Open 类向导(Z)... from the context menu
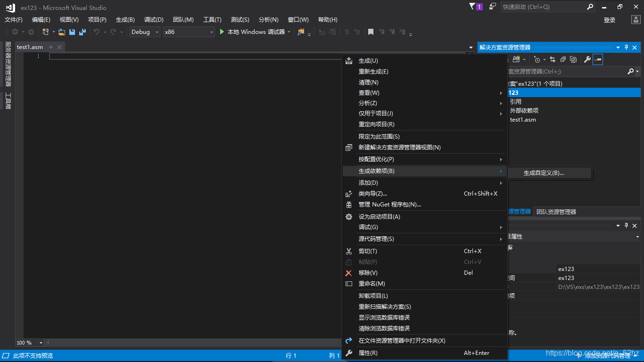Image resolution: width=644 pixels, height=362 pixels. [424, 194]
